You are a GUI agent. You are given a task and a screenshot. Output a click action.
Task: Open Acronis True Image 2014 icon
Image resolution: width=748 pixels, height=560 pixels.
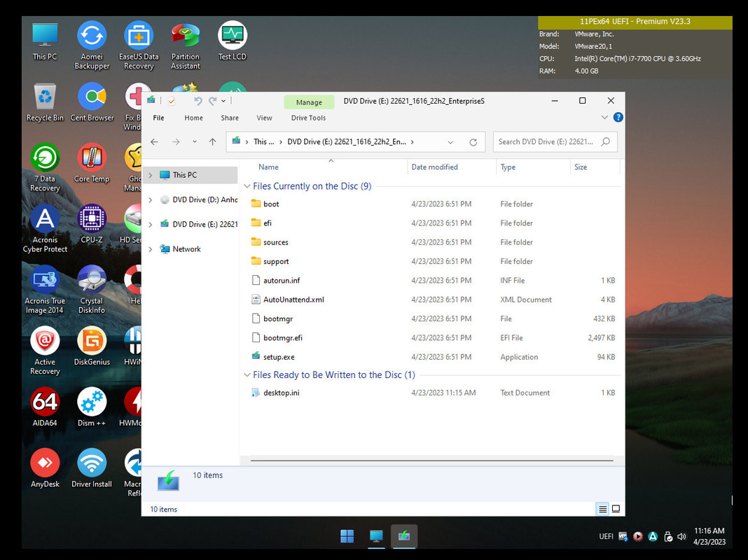[x=45, y=290]
